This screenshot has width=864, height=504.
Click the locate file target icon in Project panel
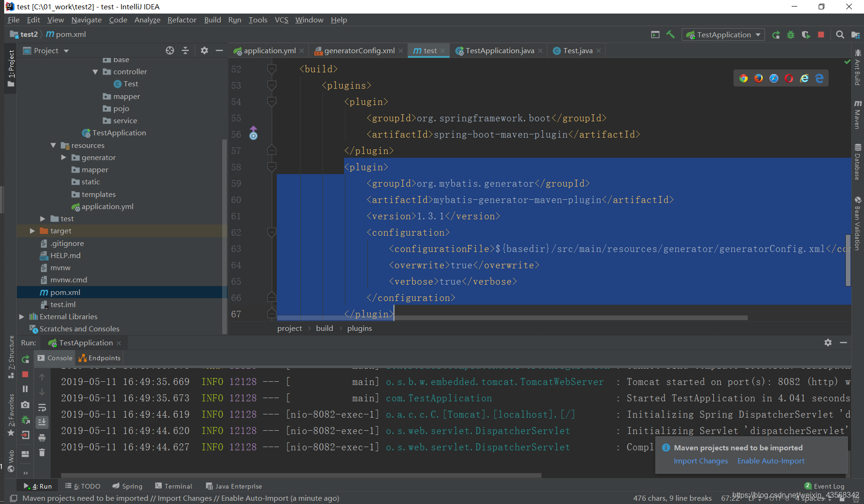coord(170,50)
